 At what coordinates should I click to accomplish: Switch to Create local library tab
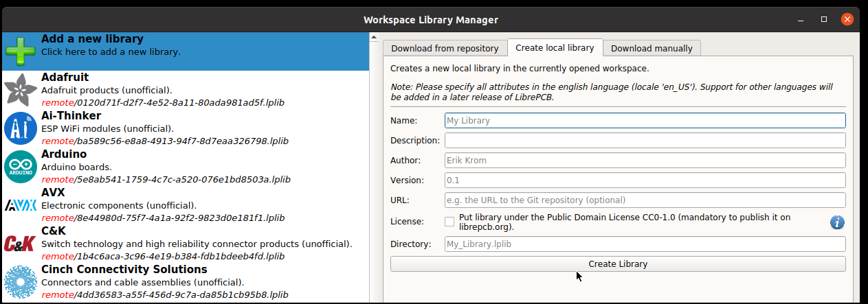coord(555,47)
